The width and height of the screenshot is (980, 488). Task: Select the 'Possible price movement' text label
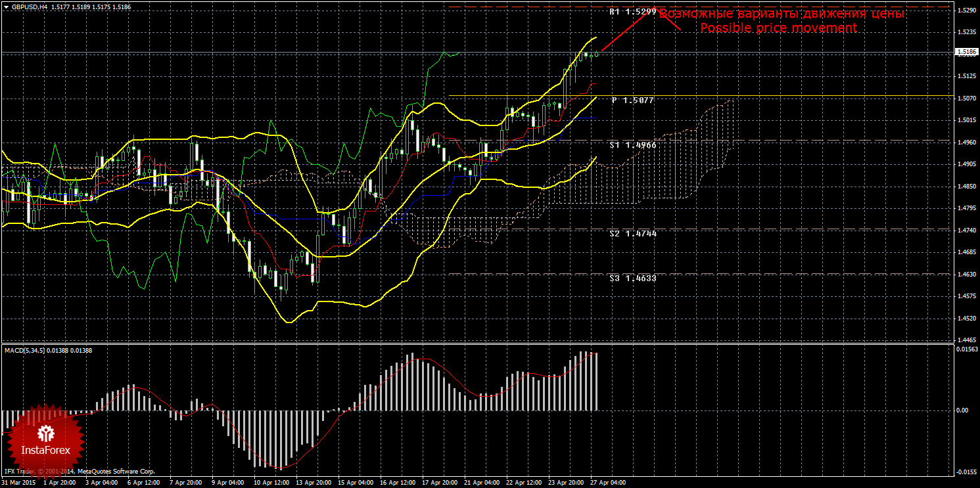pos(778,28)
